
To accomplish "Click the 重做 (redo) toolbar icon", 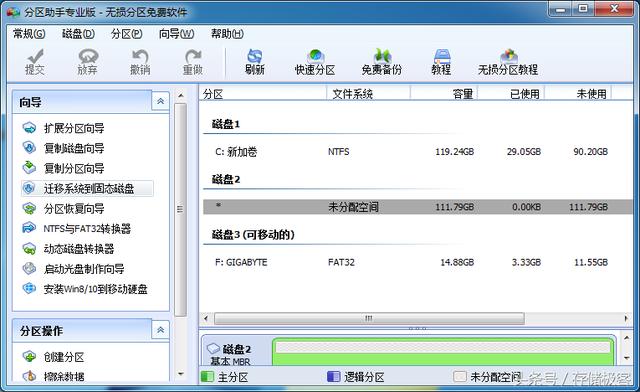I will click(193, 62).
